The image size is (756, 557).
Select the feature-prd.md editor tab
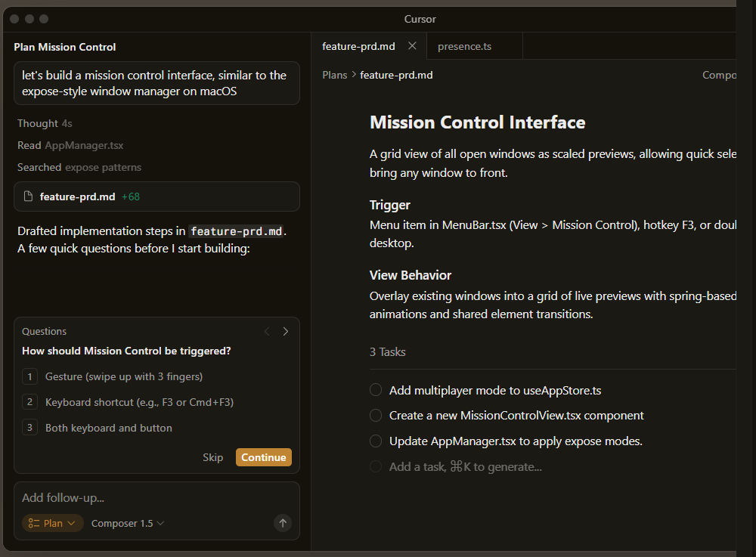click(x=358, y=46)
